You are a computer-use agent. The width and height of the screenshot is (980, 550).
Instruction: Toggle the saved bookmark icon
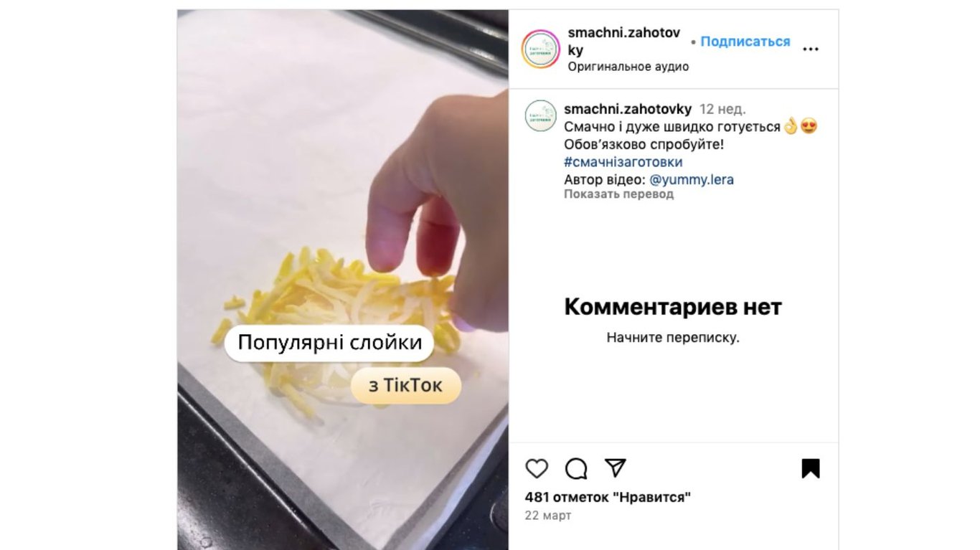811,469
